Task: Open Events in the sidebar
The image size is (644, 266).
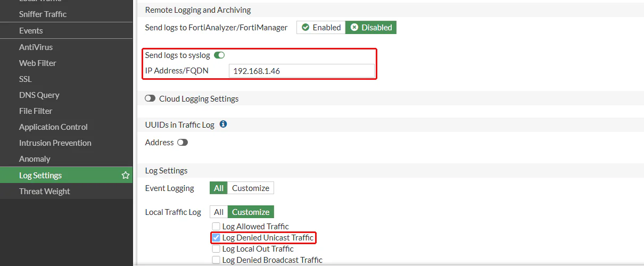Action: [66, 31]
